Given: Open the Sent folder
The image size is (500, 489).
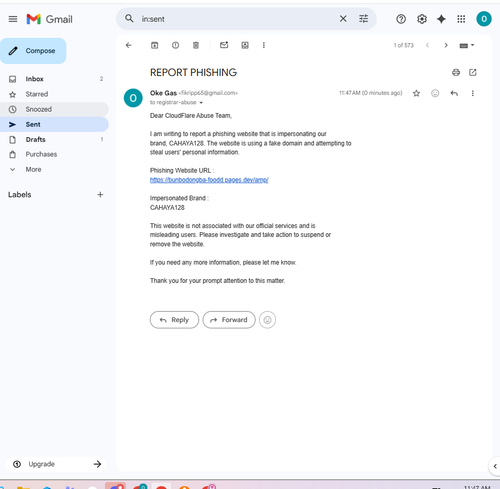Looking at the screenshot, I should click(x=54, y=124).
